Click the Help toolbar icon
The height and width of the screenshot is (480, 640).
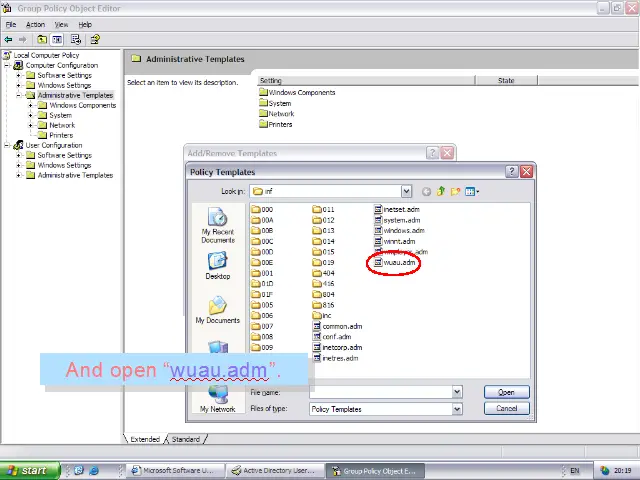pyautogui.click(x=95, y=40)
